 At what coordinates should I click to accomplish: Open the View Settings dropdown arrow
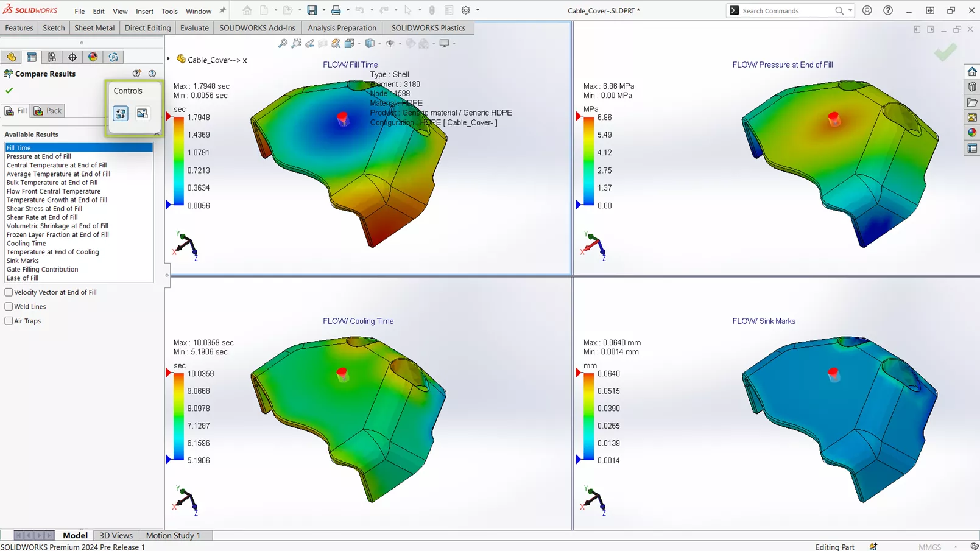454,43
